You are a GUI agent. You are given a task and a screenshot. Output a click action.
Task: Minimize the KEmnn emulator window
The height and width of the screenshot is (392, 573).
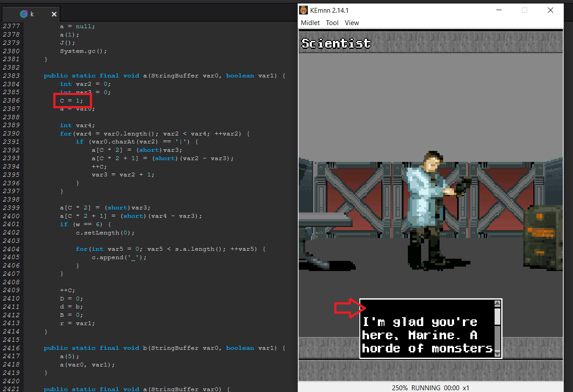point(499,10)
